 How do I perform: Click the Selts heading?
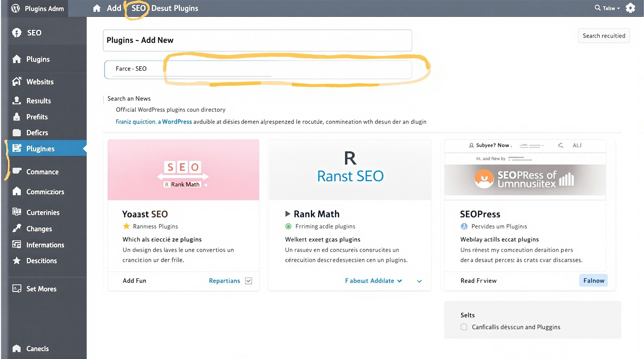(x=468, y=315)
